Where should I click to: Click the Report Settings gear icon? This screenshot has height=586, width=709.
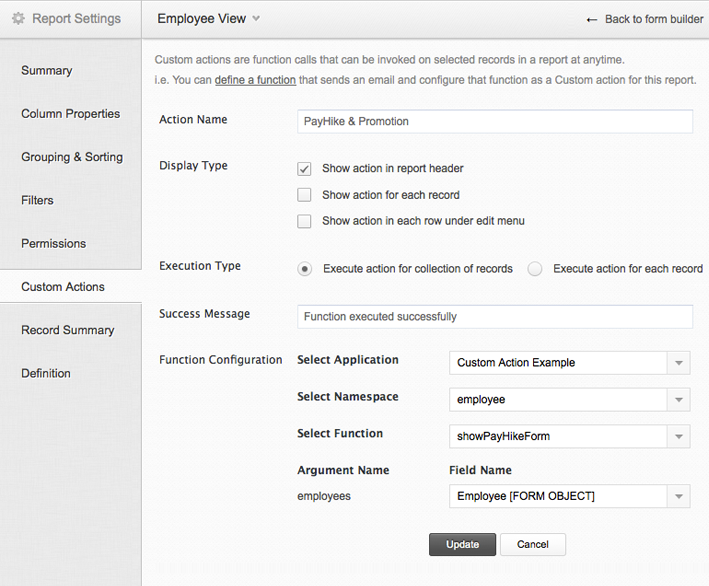point(18,19)
